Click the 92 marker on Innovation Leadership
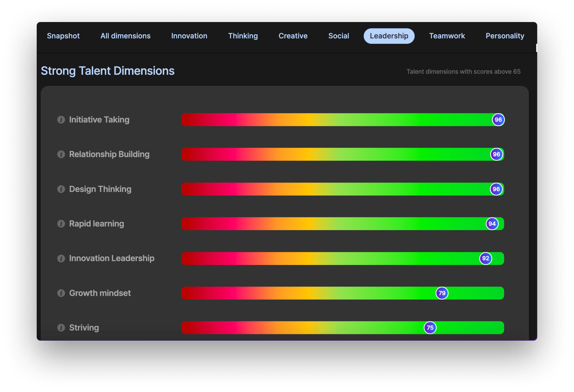This screenshot has width=574, height=392. tap(486, 258)
